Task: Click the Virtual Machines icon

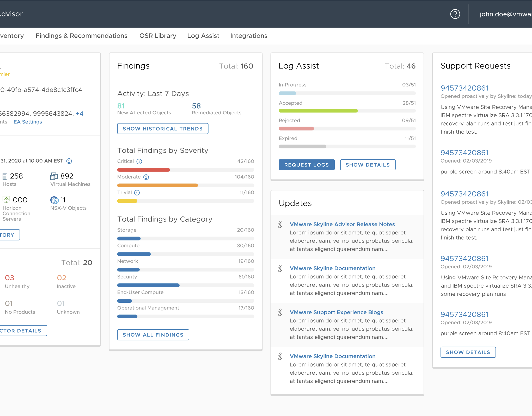Action: (x=54, y=176)
